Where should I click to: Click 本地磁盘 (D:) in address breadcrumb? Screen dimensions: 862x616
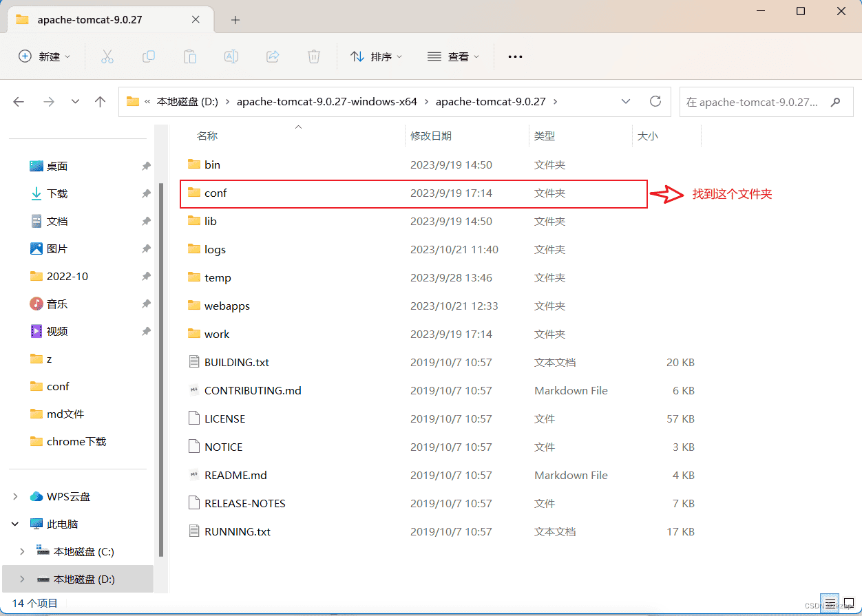tap(187, 102)
